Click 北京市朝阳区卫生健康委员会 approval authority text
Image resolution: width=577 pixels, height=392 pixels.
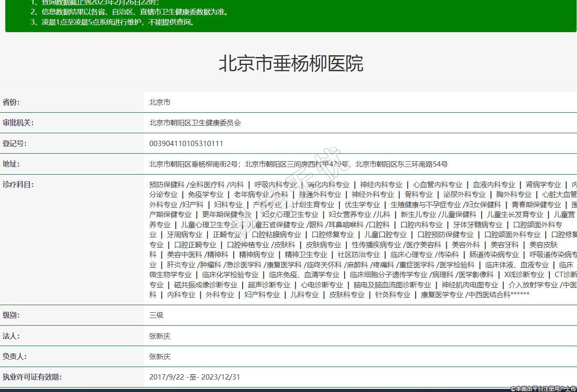[195, 123]
